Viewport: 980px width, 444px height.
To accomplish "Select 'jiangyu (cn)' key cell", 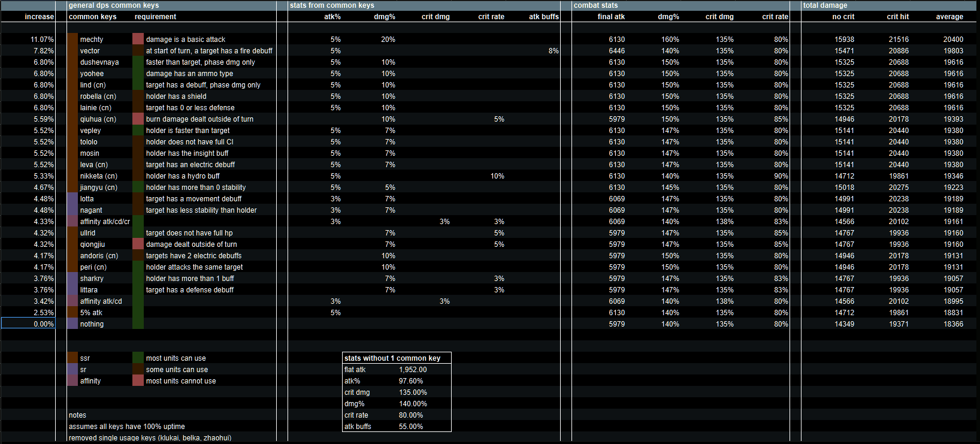I will [x=99, y=188].
